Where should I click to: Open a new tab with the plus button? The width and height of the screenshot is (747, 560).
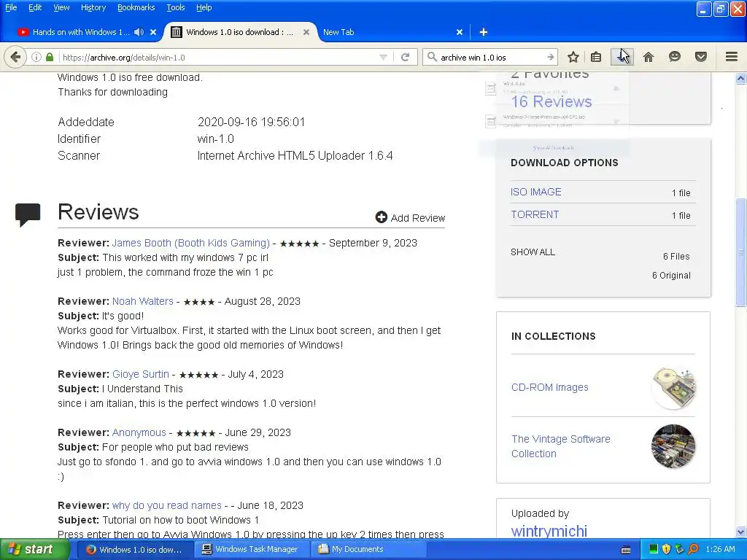(x=484, y=32)
